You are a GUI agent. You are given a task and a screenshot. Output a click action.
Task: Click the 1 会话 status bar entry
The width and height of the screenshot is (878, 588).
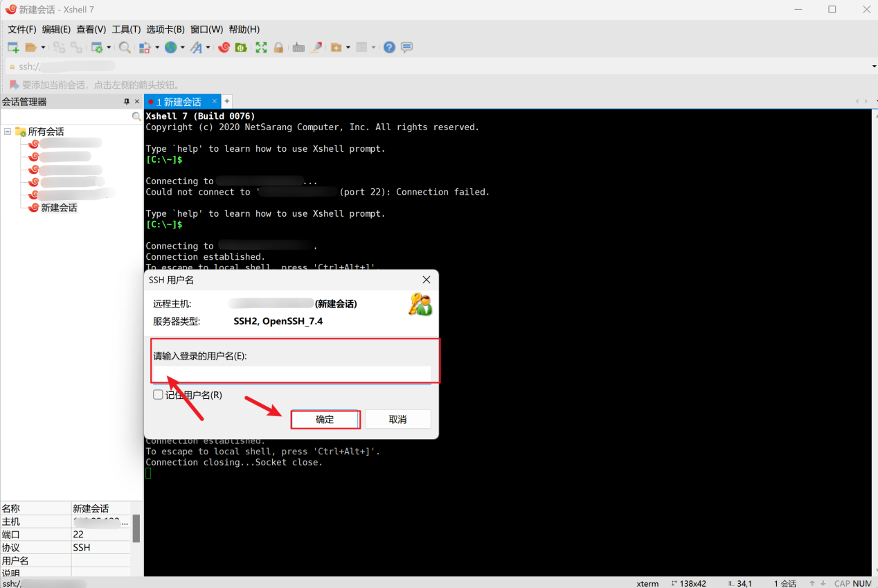click(x=785, y=583)
